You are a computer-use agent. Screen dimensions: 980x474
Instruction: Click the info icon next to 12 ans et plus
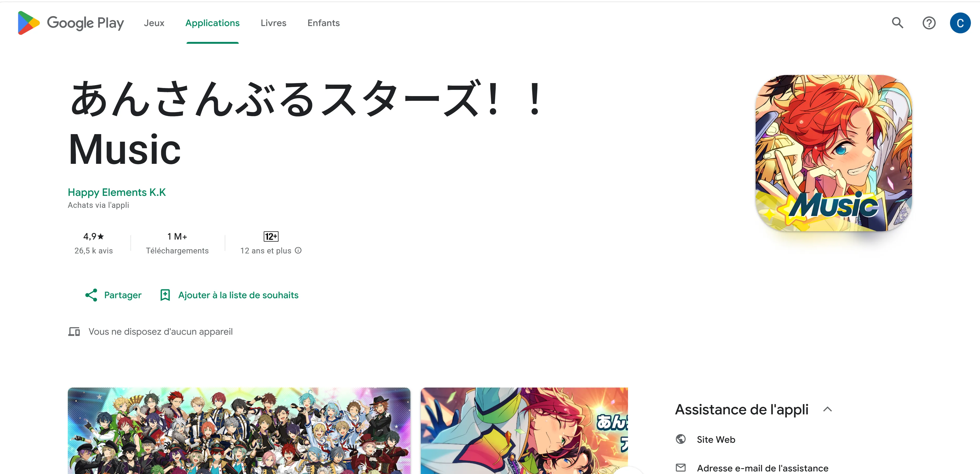pyautogui.click(x=298, y=250)
